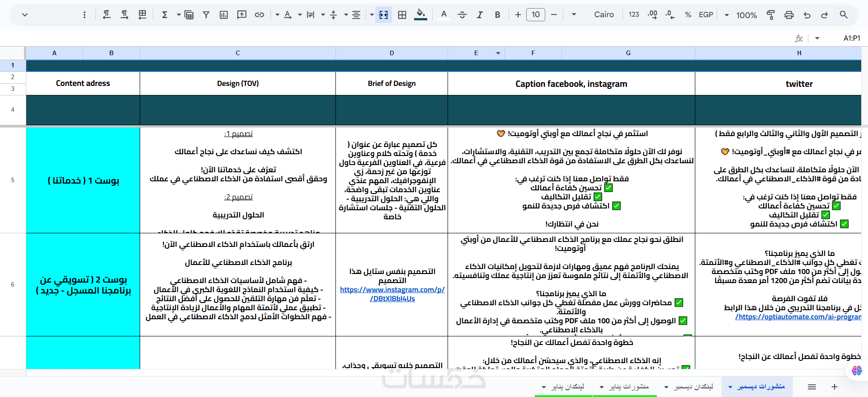
Task: Click the fx formula bar icon
Action: (x=799, y=38)
